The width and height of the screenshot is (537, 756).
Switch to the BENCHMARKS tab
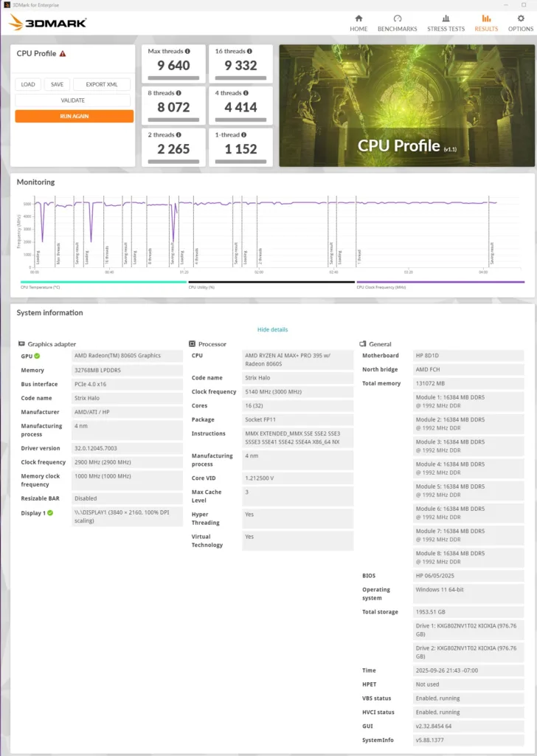(x=398, y=23)
